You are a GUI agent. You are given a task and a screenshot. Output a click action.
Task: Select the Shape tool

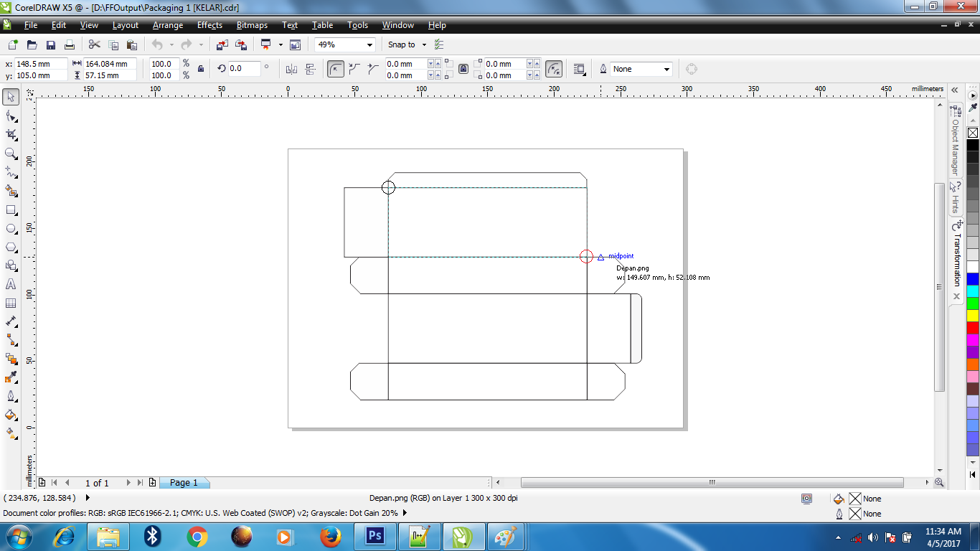point(11,114)
